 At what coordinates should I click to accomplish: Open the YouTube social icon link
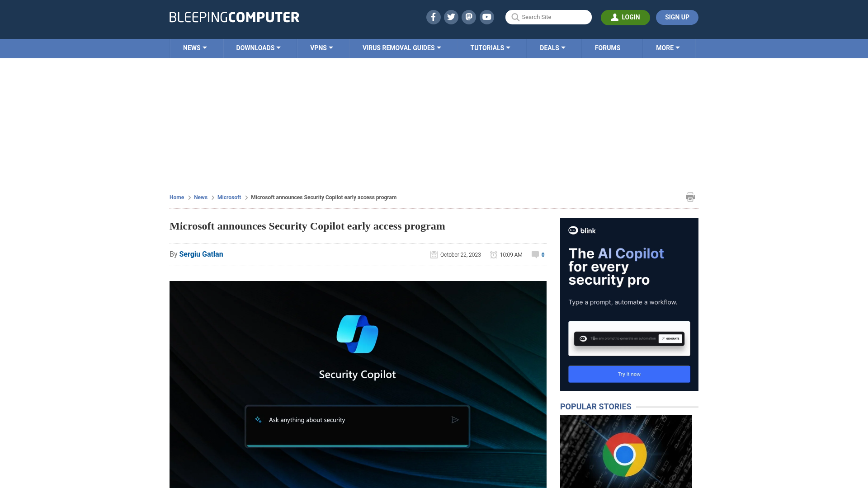coord(486,17)
